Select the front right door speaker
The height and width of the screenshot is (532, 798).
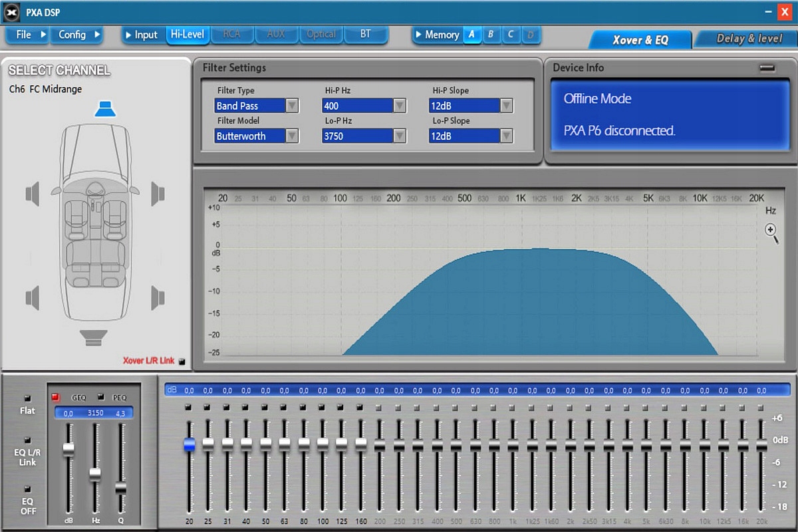coord(158,194)
